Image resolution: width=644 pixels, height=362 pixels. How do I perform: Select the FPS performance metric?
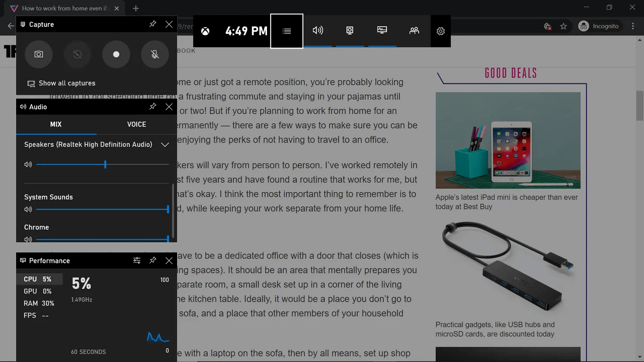coord(39,315)
